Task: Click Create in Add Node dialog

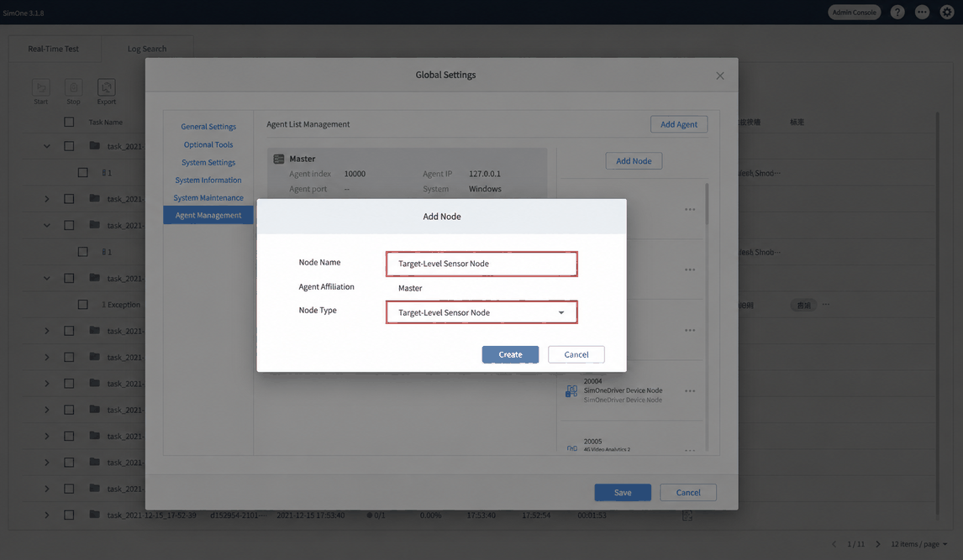Action: pos(510,354)
